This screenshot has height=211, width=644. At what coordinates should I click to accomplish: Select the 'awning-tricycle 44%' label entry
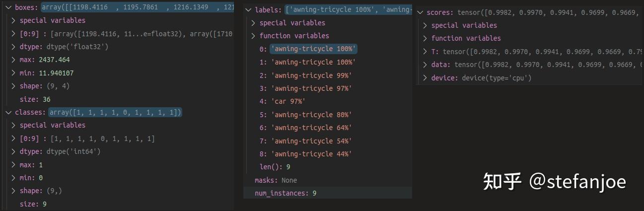tap(311, 154)
